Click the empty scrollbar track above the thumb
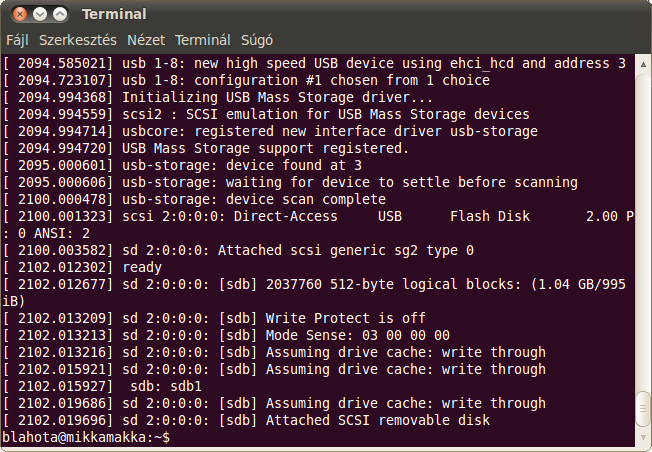 [643, 231]
